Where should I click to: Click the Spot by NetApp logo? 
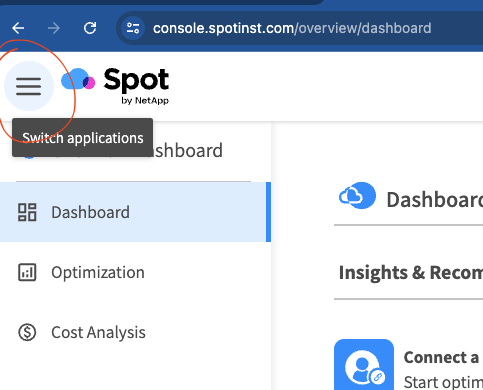coord(115,85)
